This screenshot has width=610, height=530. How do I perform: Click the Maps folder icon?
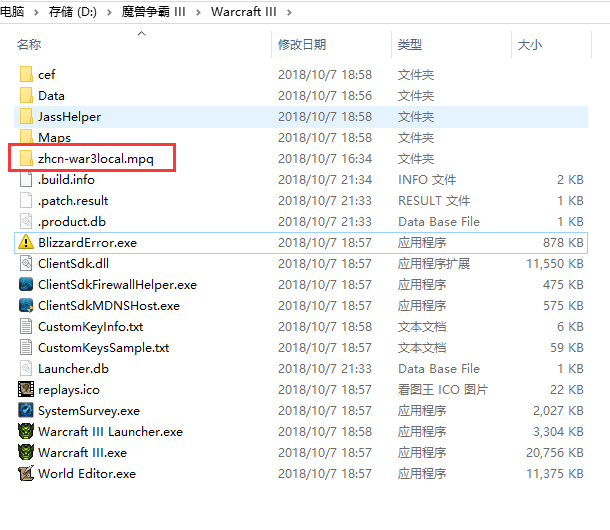[26, 137]
